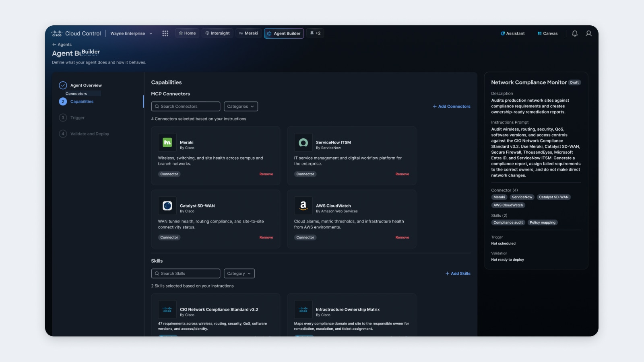644x362 pixels.
Task: Click Connector badge on Catalyst SD-WAN card
Action: coord(169,238)
